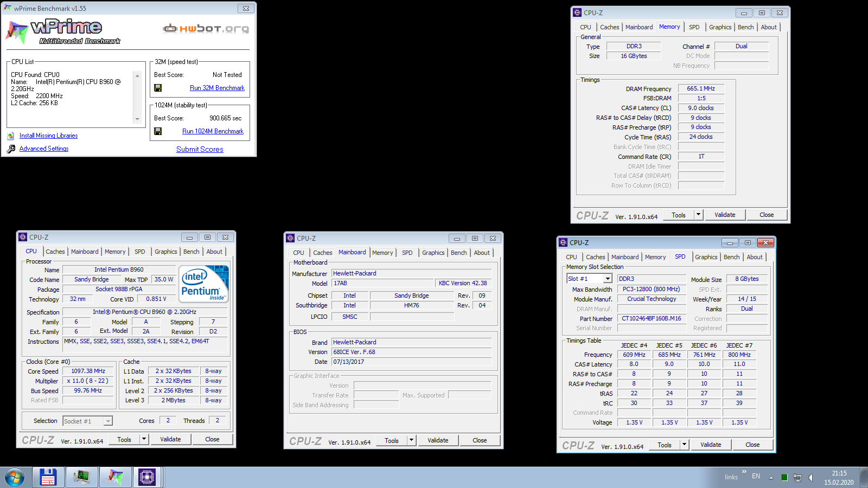Click the Size value 16 GBytes

click(x=634, y=56)
